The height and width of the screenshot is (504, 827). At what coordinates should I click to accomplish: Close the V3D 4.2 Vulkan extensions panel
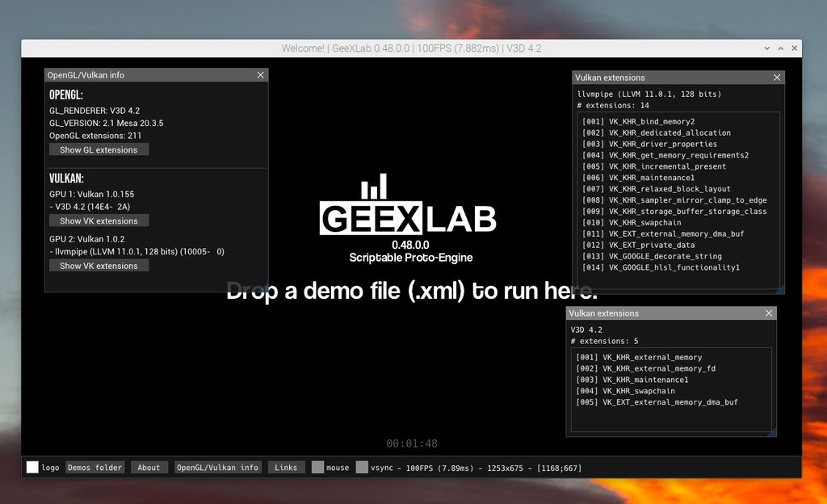[x=769, y=313]
